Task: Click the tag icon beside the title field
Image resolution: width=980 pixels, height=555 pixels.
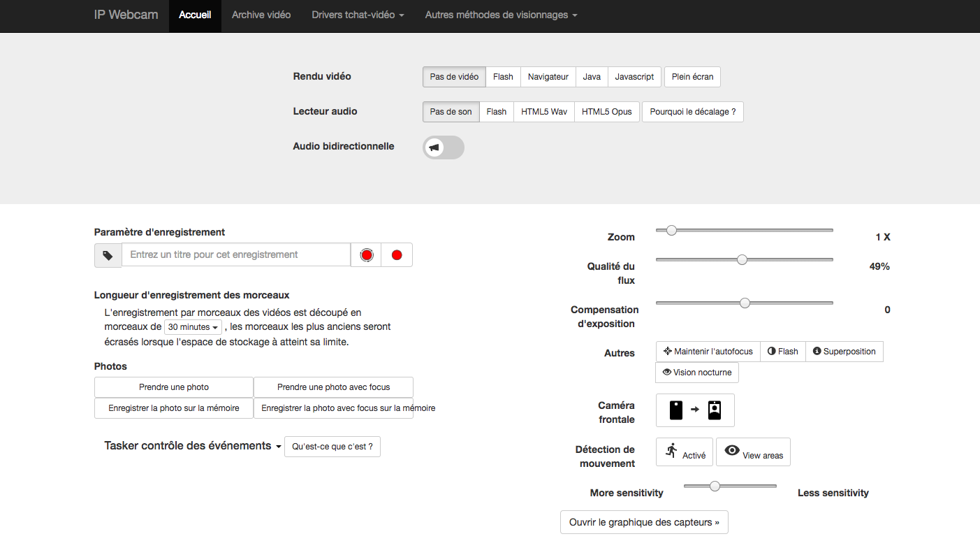Action: coord(108,255)
